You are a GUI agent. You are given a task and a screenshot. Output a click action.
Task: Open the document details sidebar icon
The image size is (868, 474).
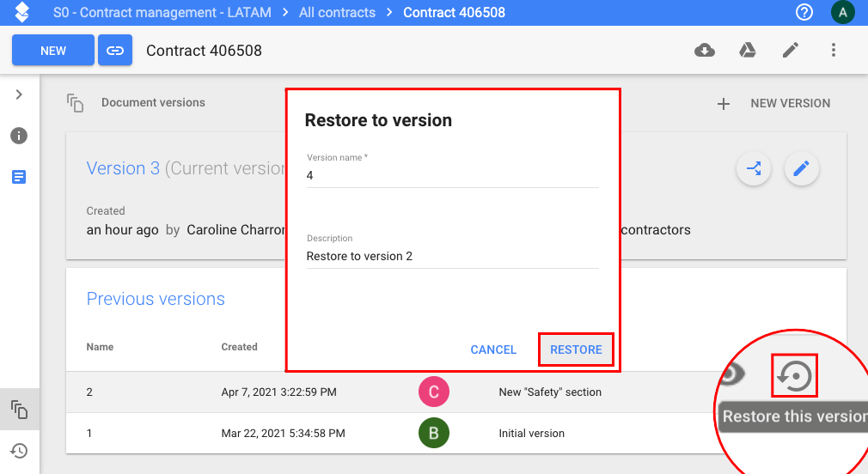(19, 177)
